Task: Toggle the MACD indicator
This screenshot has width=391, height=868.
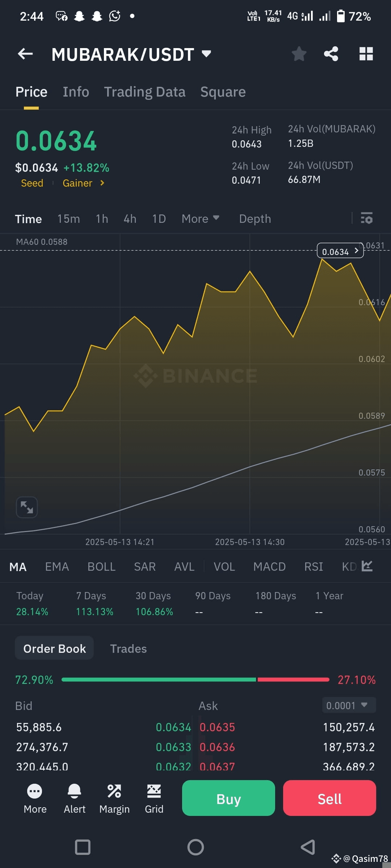Action: coord(269,567)
